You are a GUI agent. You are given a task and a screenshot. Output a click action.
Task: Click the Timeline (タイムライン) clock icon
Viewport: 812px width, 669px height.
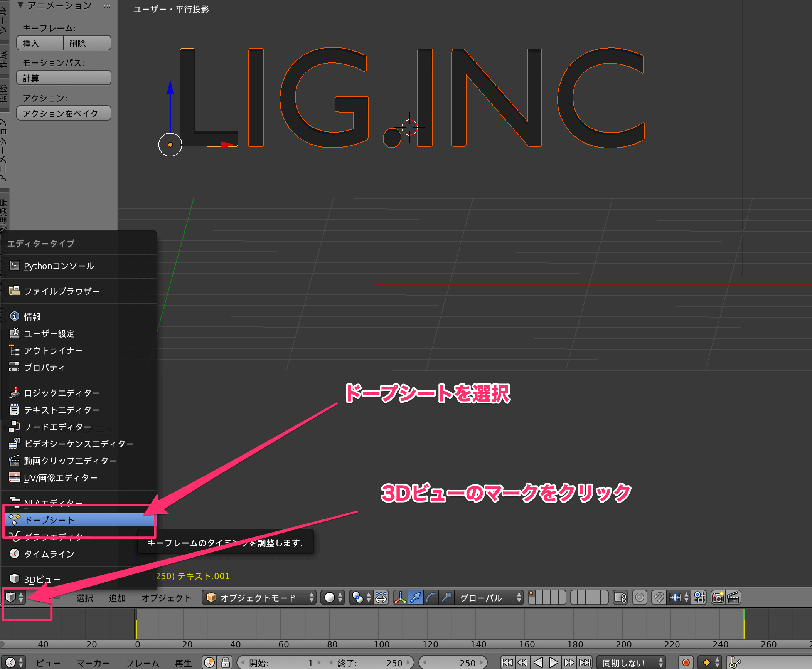[x=15, y=554]
